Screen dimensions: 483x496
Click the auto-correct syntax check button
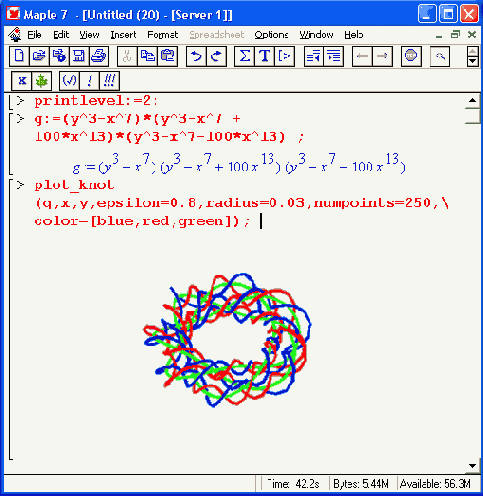point(69,81)
